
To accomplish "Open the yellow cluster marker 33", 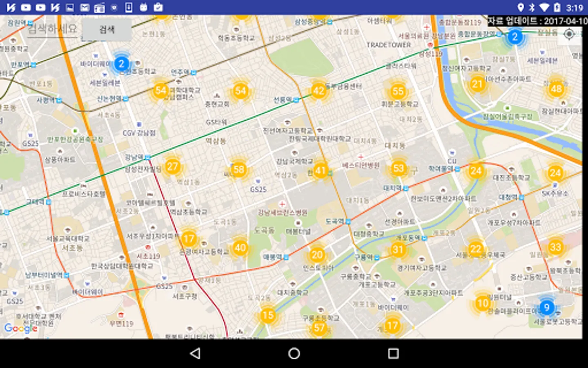I will [x=555, y=247].
